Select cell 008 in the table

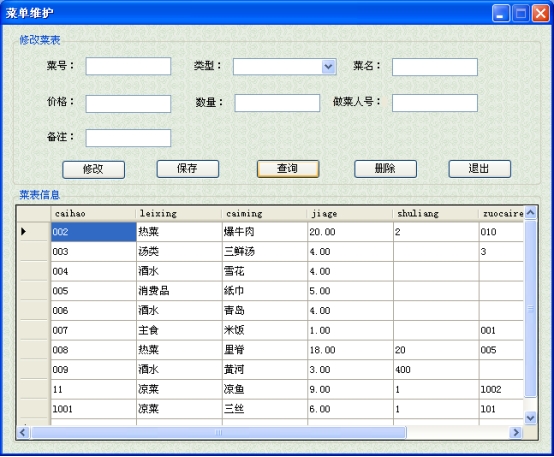tap(94, 350)
